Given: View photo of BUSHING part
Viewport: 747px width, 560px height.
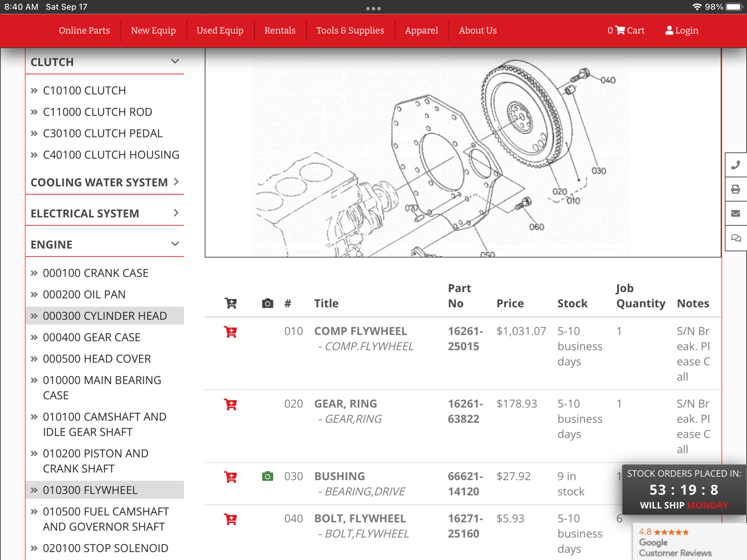Looking at the screenshot, I should 267,476.
